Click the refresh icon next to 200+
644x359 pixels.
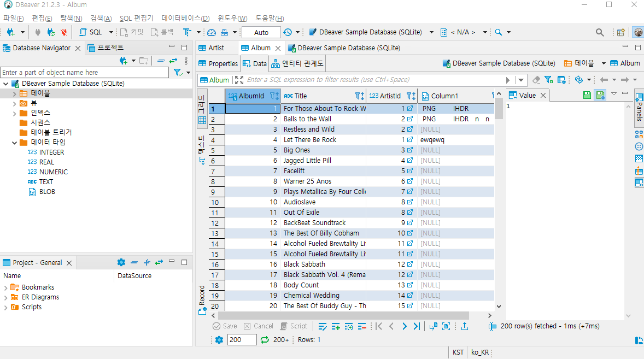point(265,340)
